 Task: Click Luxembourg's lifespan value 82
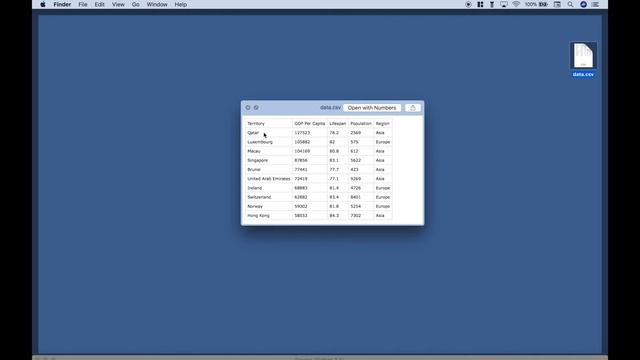(x=338, y=142)
